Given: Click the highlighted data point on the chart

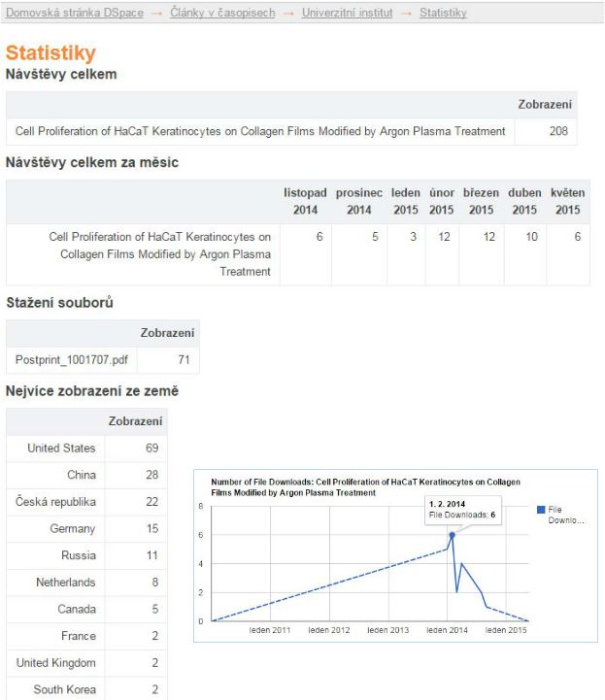Looking at the screenshot, I should 452,535.
